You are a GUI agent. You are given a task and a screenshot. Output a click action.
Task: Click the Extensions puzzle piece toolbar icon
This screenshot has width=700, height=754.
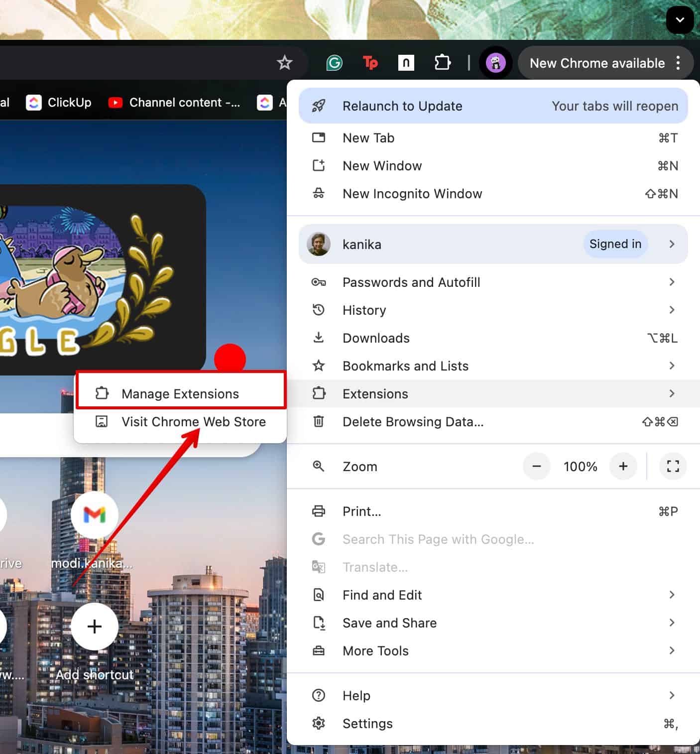pyautogui.click(x=442, y=63)
